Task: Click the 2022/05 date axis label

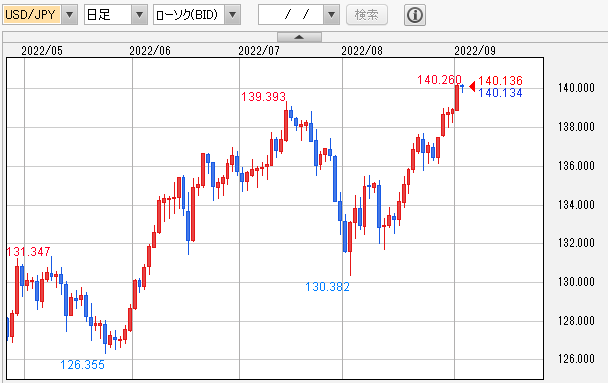Action: click(x=42, y=51)
